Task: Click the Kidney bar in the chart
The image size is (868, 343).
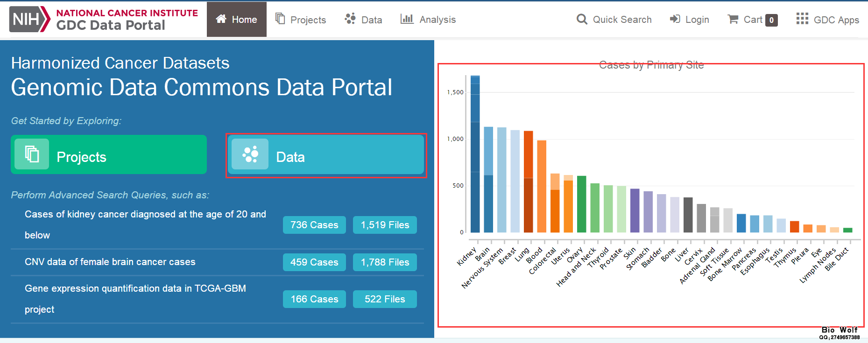Action: tap(475, 154)
